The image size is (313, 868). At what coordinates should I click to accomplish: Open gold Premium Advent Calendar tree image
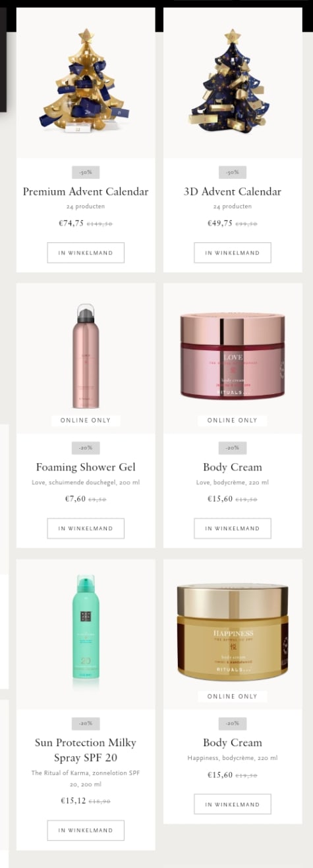pyautogui.click(x=86, y=81)
